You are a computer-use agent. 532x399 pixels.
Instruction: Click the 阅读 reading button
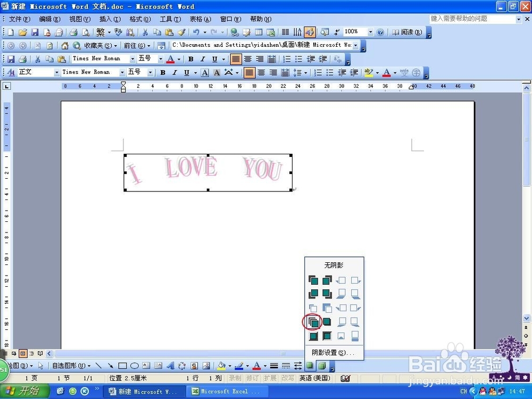click(407, 32)
